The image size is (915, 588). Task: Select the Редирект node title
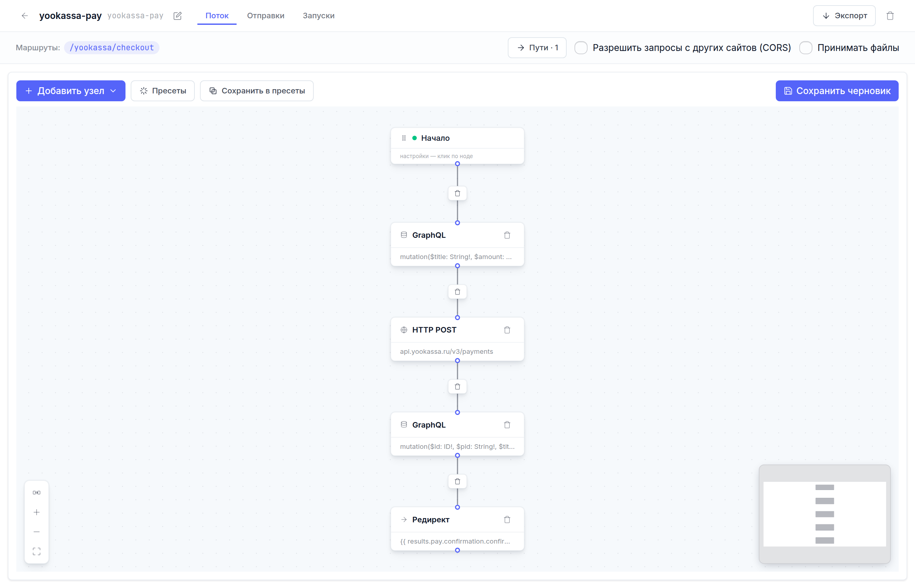tap(431, 520)
